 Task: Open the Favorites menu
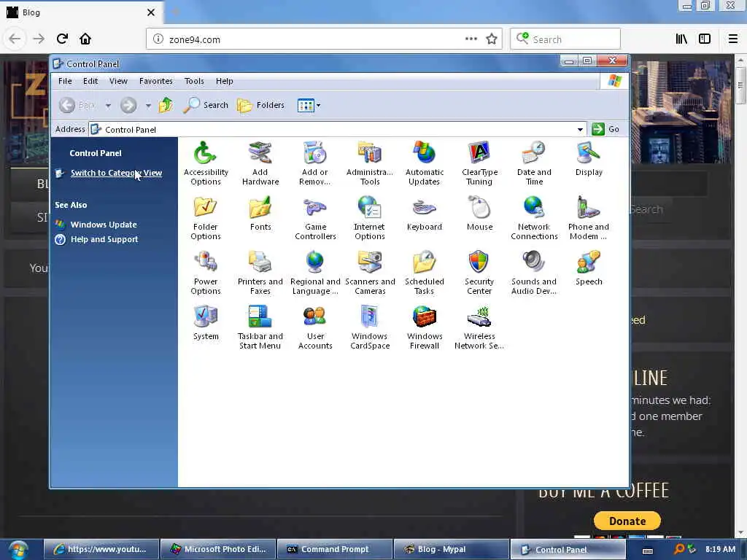[x=156, y=81]
